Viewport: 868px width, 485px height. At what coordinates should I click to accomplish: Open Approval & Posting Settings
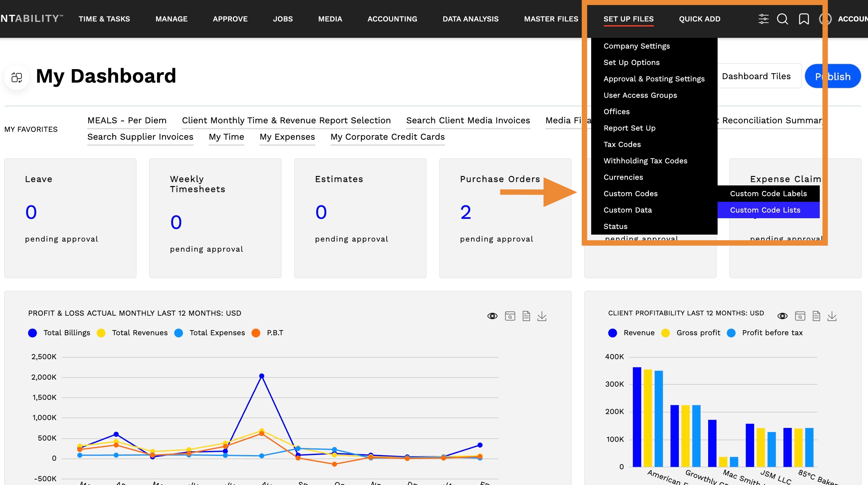(654, 79)
